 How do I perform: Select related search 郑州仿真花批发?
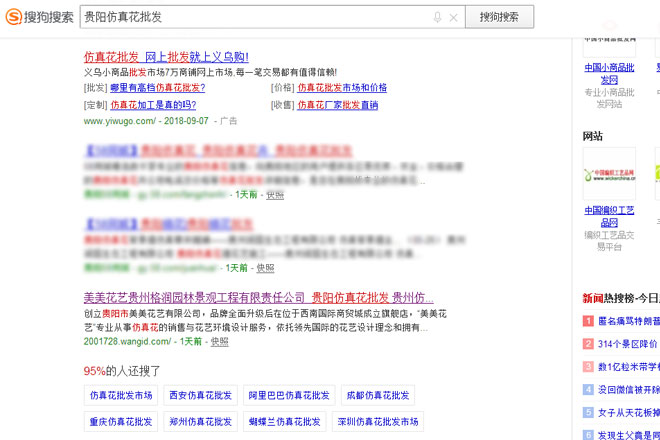tap(200, 421)
